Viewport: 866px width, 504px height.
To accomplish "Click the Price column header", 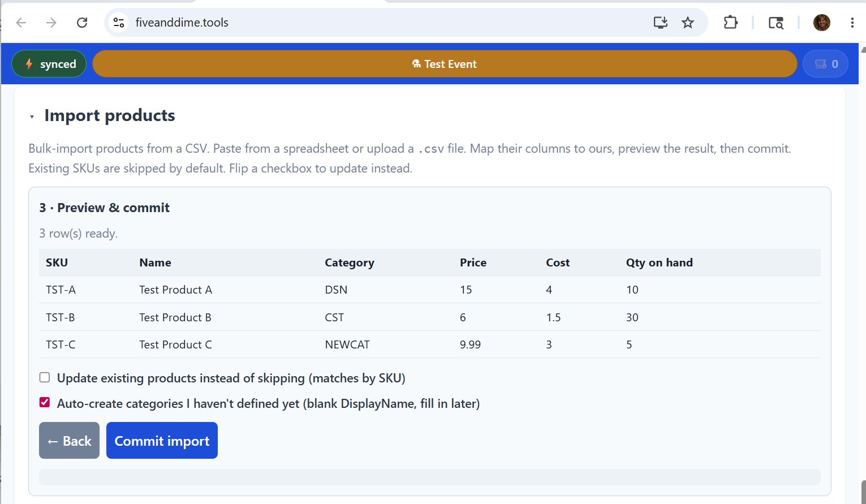I will pyautogui.click(x=473, y=262).
